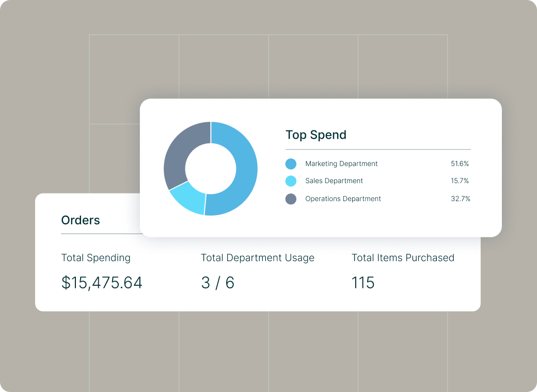The image size is (537, 392).
Task: Click the Orders card heading
Action: coord(81,220)
